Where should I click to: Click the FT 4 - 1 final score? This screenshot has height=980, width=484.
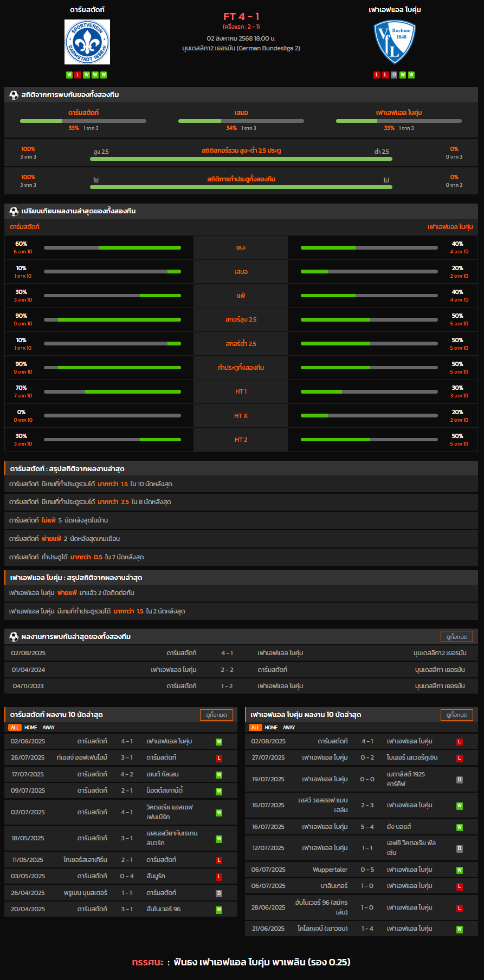(241, 17)
